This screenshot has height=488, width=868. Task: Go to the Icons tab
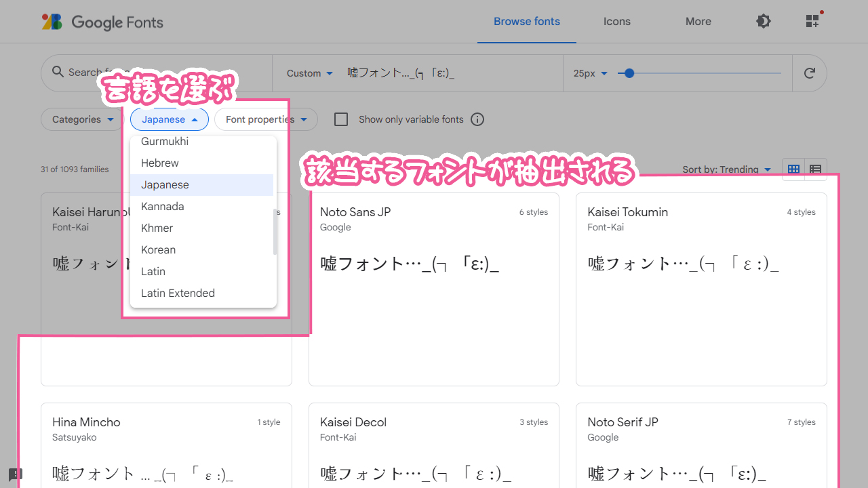click(617, 22)
